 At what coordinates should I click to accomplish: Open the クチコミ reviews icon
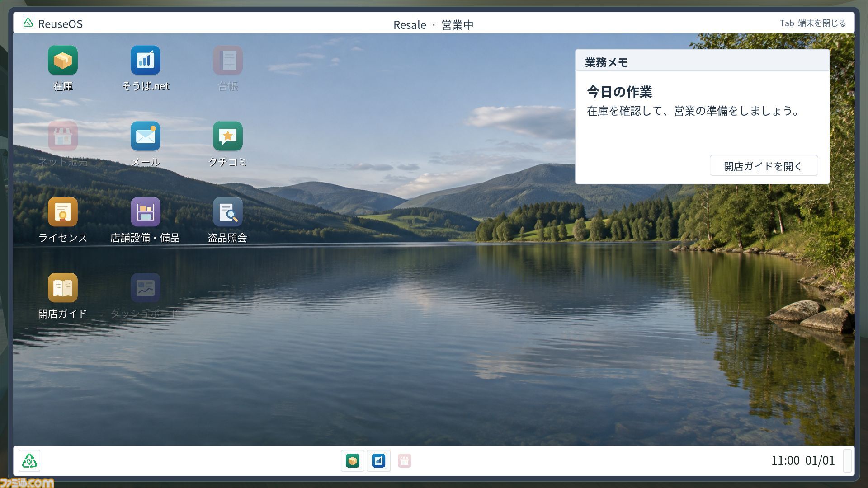click(228, 136)
